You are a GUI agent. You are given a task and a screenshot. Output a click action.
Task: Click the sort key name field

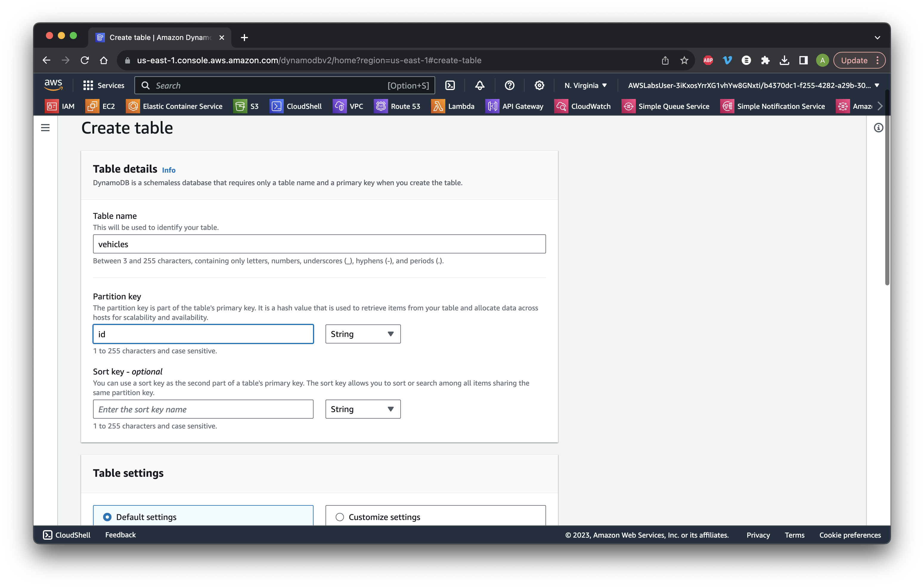pyautogui.click(x=203, y=409)
